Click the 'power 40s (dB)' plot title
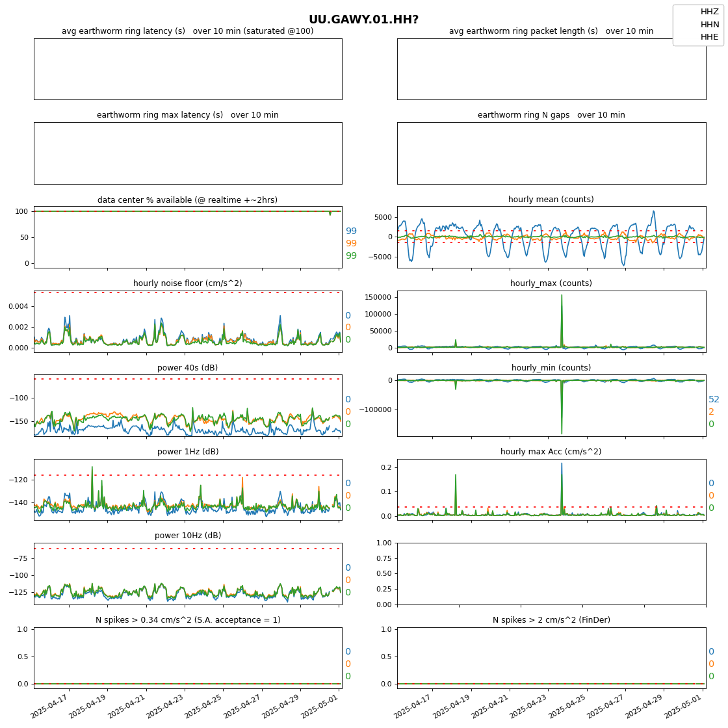The height and width of the screenshot is (728, 728). 188,368
